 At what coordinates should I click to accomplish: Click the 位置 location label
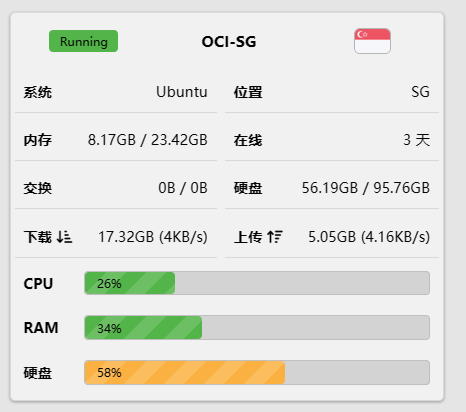(248, 92)
